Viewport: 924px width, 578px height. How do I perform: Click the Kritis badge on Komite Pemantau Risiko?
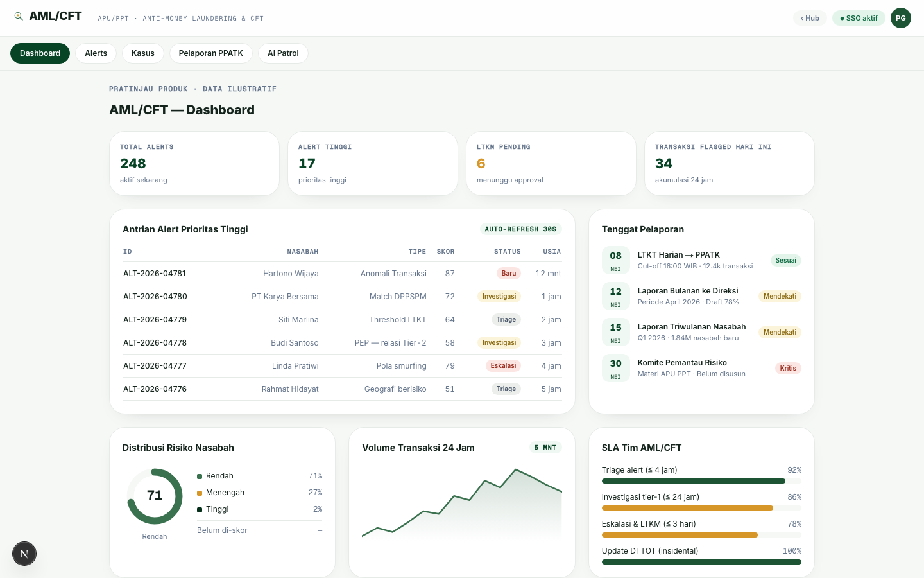[788, 369]
